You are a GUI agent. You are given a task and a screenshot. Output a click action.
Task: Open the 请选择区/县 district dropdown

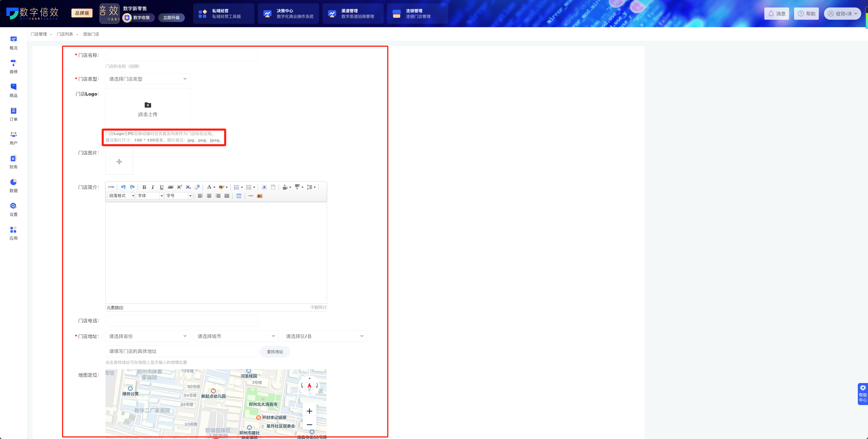pos(324,336)
